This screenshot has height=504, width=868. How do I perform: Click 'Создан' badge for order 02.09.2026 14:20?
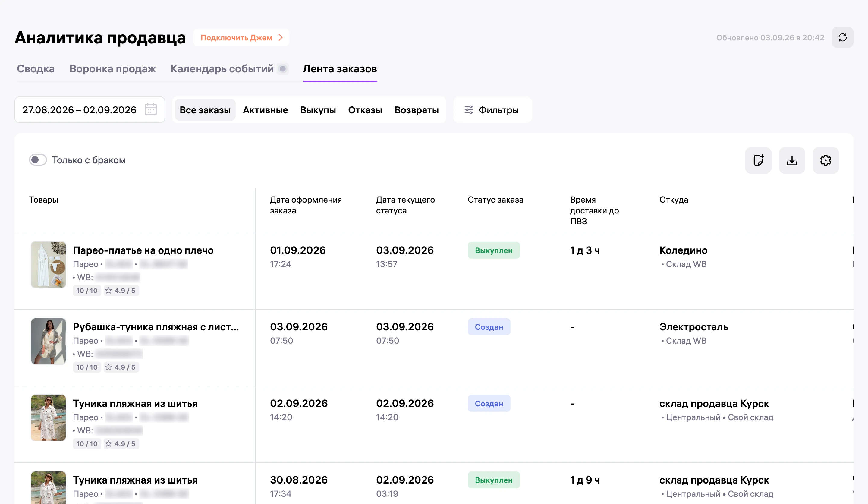[489, 403]
